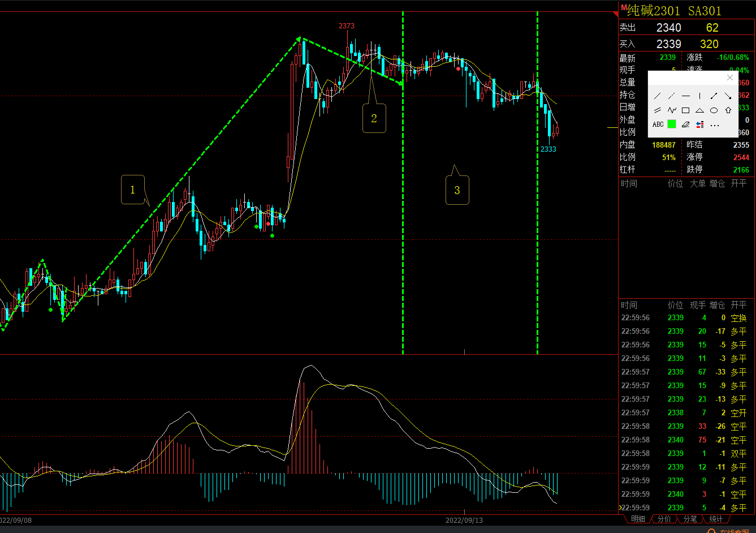
Task: Switch to the 统计 tab
Action: coord(716,519)
